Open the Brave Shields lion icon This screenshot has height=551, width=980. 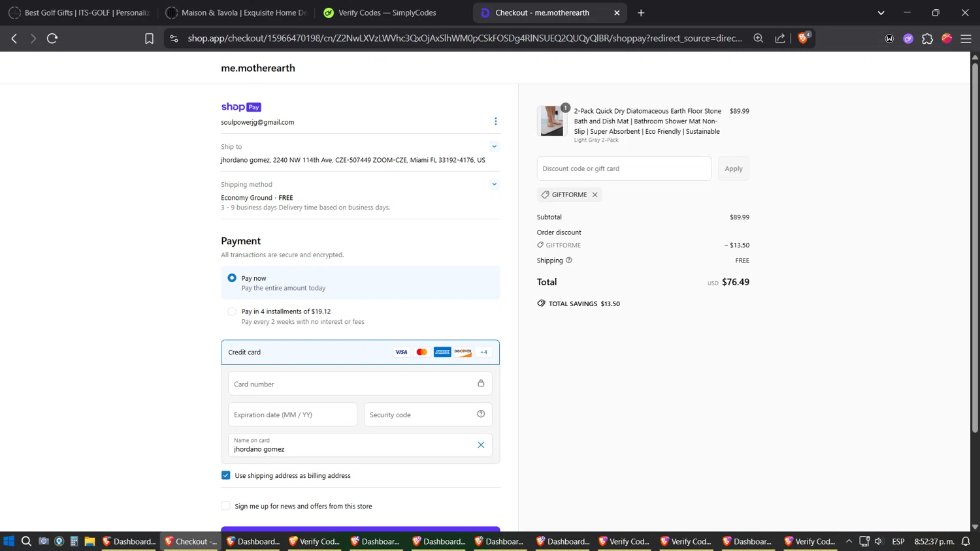click(804, 38)
